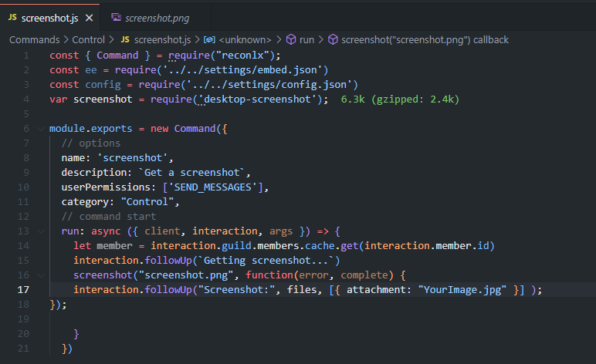Click the breadcrumb chevron after screenshot.js
The image size is (596, 364).
pos(198,39)
